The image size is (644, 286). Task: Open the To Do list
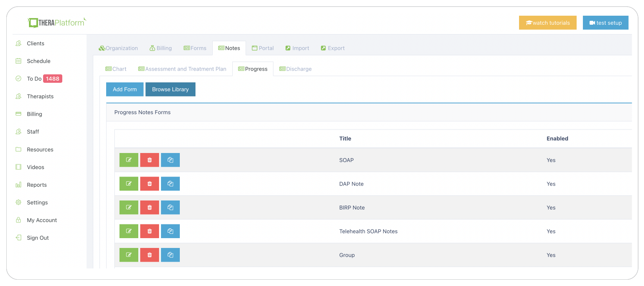34,79
